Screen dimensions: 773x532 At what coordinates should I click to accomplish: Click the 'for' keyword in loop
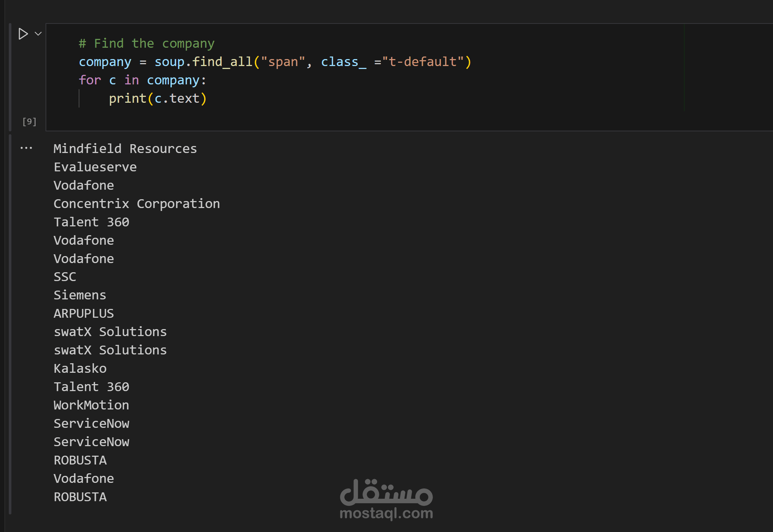(x=90, y=80)
